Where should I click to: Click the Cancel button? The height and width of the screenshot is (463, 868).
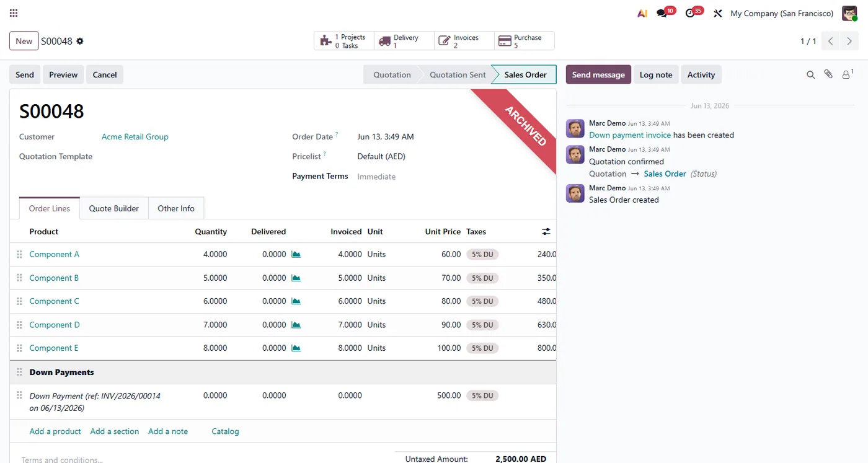click(x=105, y=75)
